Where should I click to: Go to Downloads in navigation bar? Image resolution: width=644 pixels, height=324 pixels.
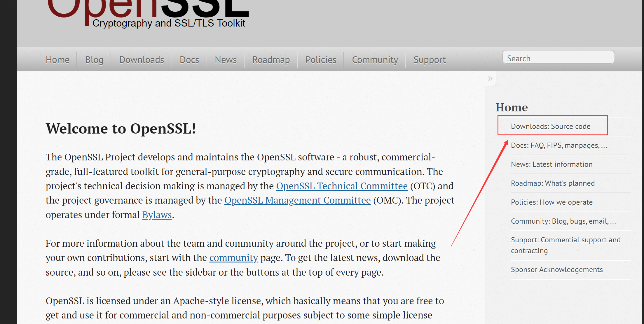click(142, 60)
